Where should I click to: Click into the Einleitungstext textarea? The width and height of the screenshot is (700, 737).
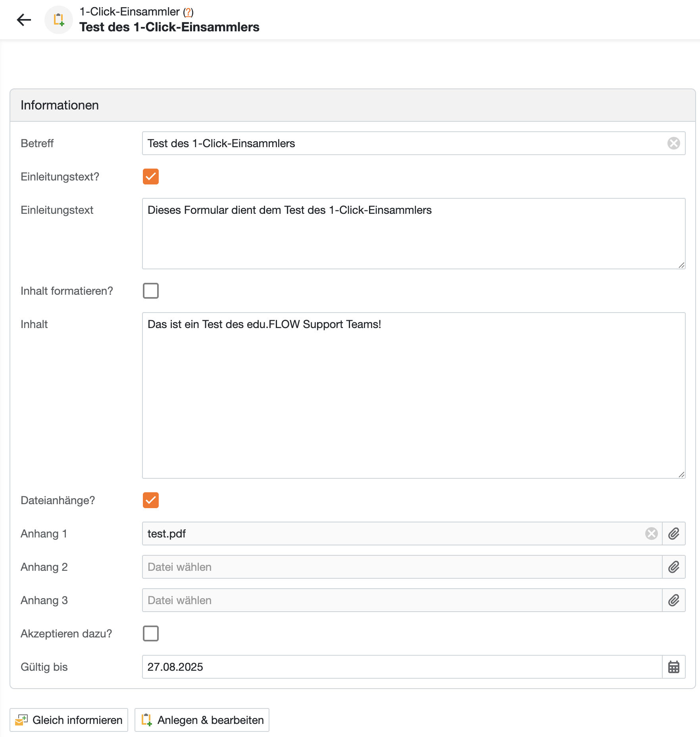pos(413,234)
